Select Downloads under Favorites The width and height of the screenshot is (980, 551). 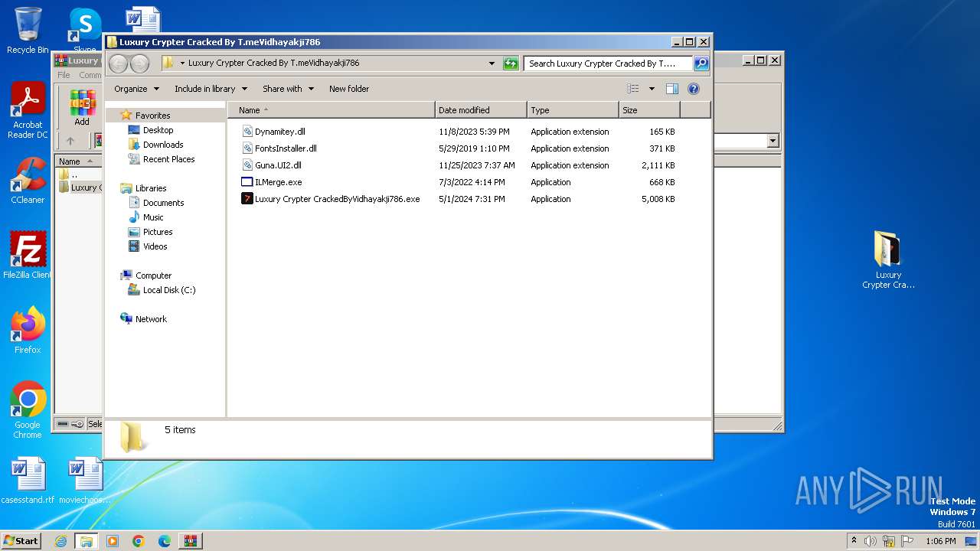point(163,145)
